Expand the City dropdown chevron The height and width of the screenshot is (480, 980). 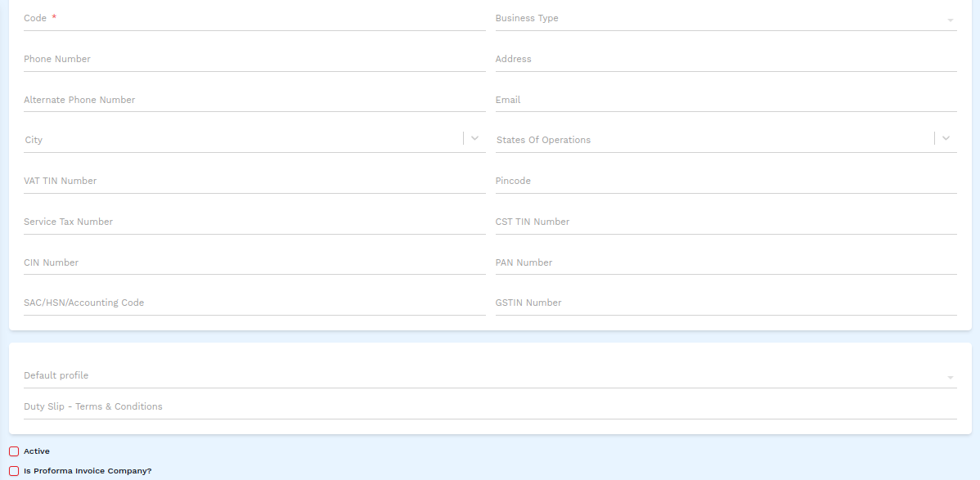coord(474,138)
